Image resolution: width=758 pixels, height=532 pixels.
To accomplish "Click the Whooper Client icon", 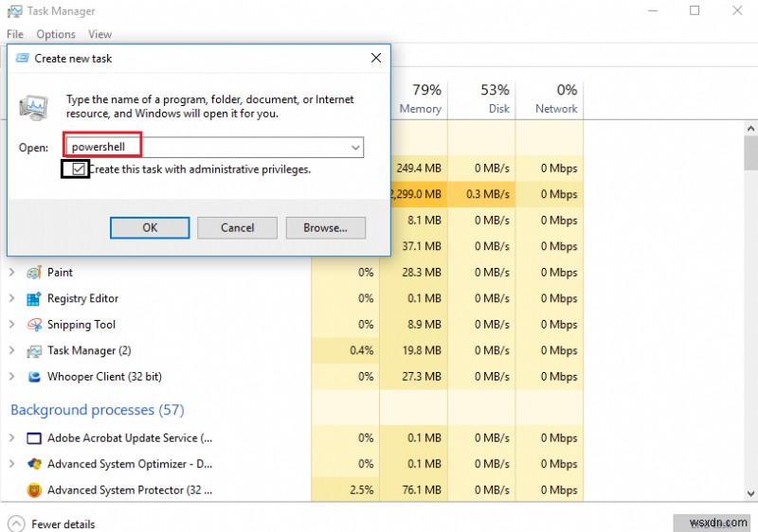I will point(34,377).
